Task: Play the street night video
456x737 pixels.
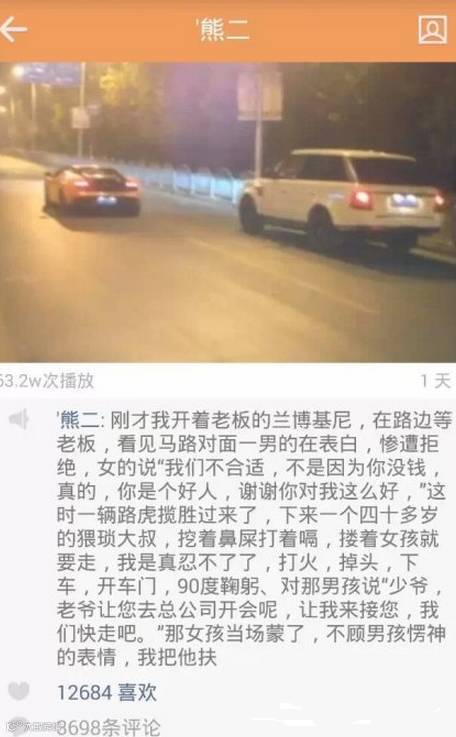Action: [228, 212]
